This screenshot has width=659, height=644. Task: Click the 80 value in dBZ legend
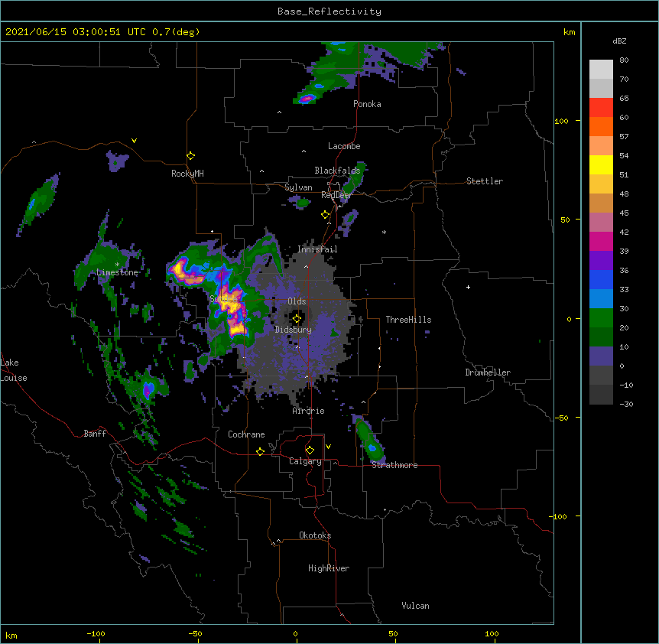(x=624, y=60)
